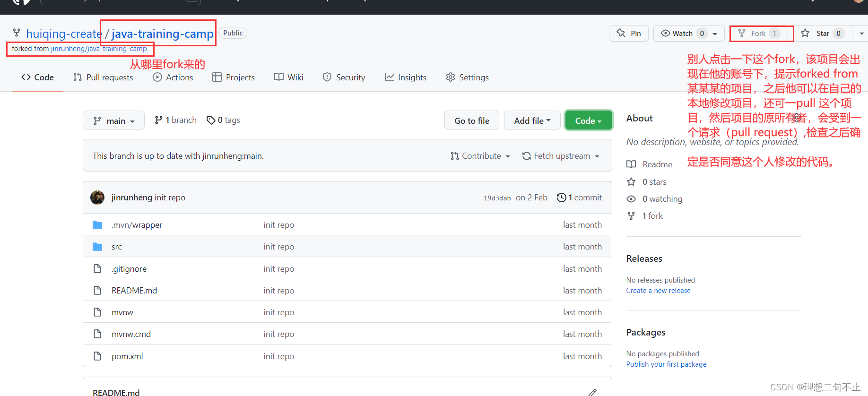Click the star icon in About sidebar
Image resolution: width=868 pixels, height=396 pixels.
[x=631, y=182]
